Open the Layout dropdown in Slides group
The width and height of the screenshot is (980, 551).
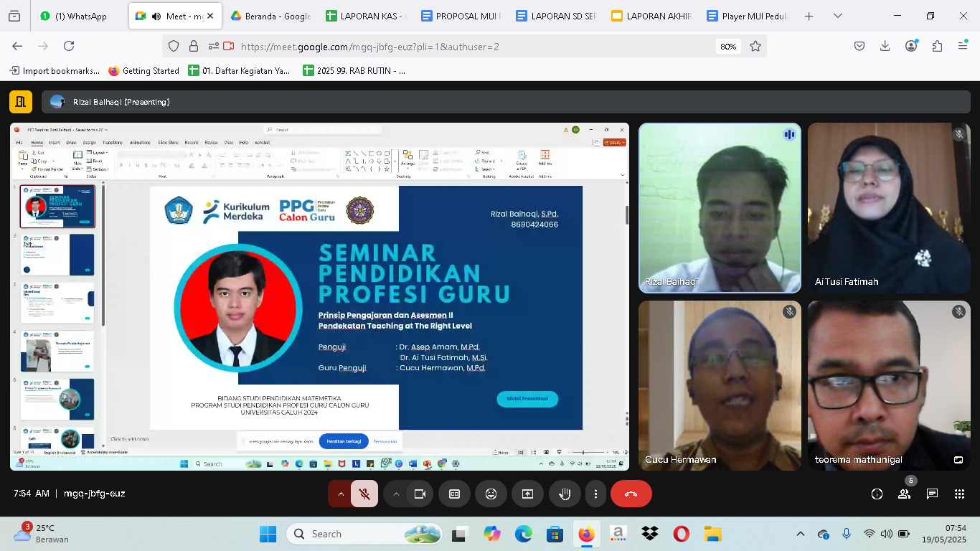click(98, 153)
